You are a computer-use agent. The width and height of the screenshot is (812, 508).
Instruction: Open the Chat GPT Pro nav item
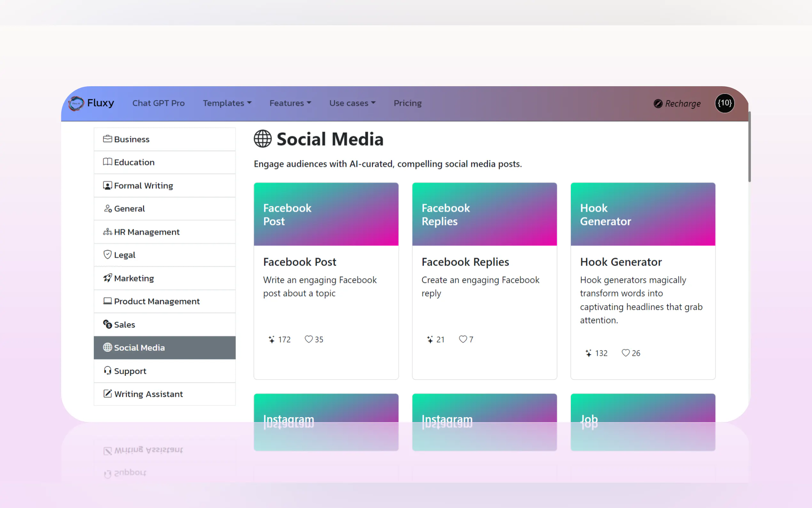(159, 103)
